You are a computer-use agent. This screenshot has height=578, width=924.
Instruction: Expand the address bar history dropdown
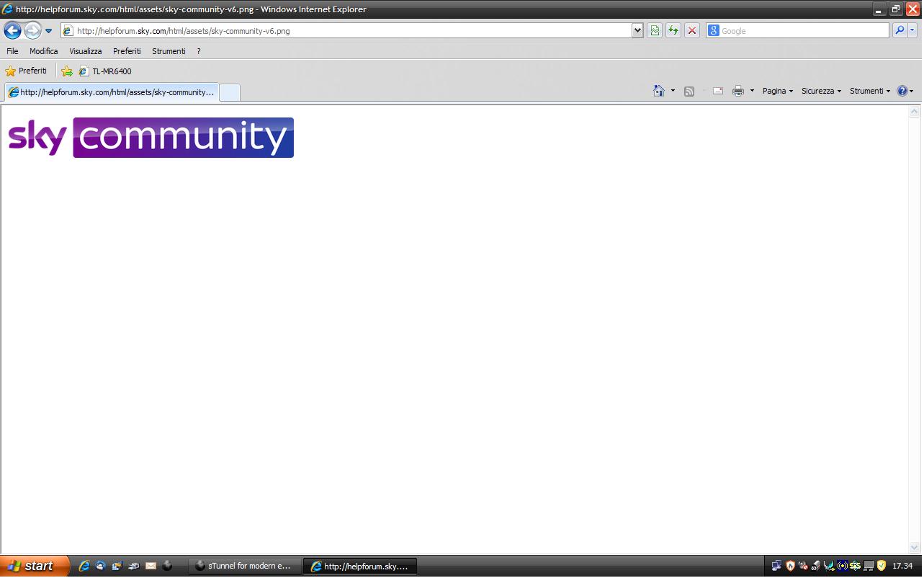(637, 31)
